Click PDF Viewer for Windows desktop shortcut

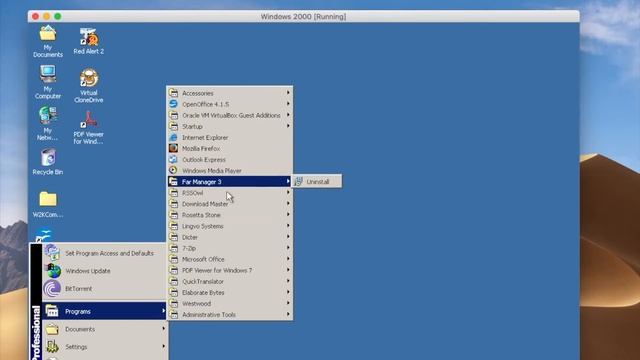(x=89, y=127)
